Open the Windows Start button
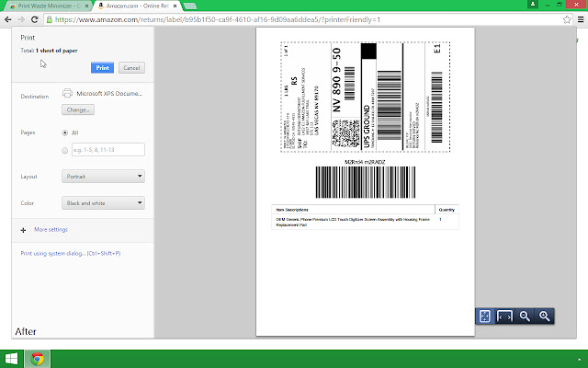The height and width of the screenshot is (368, 588). (x=11, y=359)
